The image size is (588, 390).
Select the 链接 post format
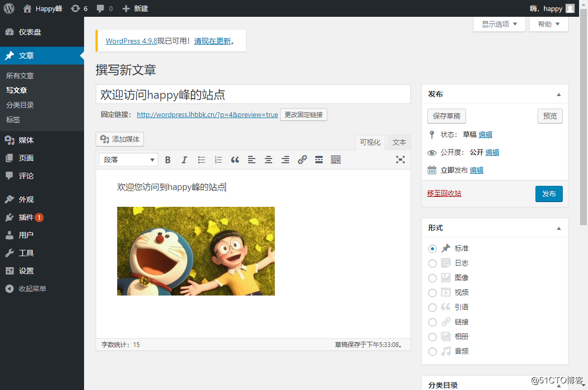432,322
